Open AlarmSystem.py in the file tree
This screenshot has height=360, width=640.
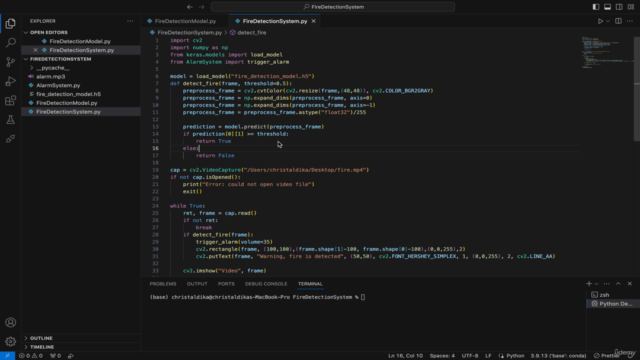[81, 85]
